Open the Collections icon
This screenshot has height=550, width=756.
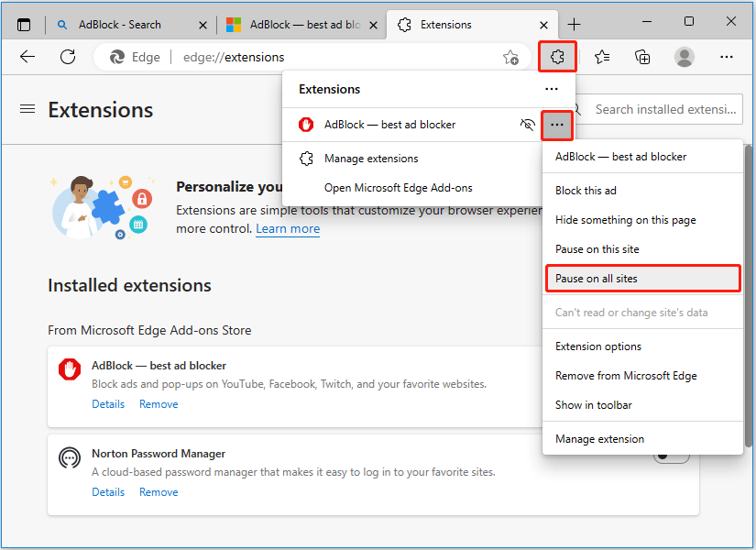pyautogui.click(x=642, y=56)
